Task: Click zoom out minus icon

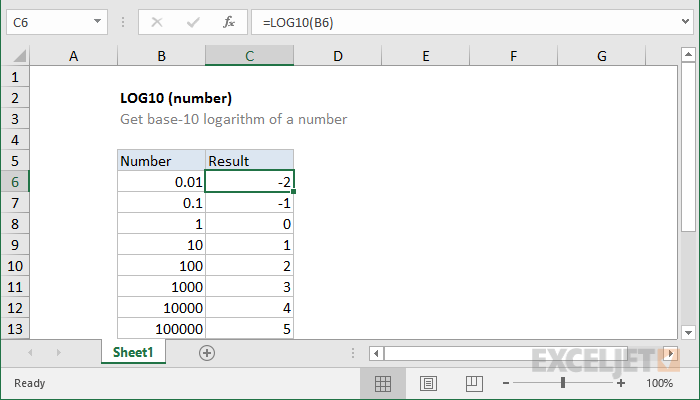Action: (x=507, y=383)
